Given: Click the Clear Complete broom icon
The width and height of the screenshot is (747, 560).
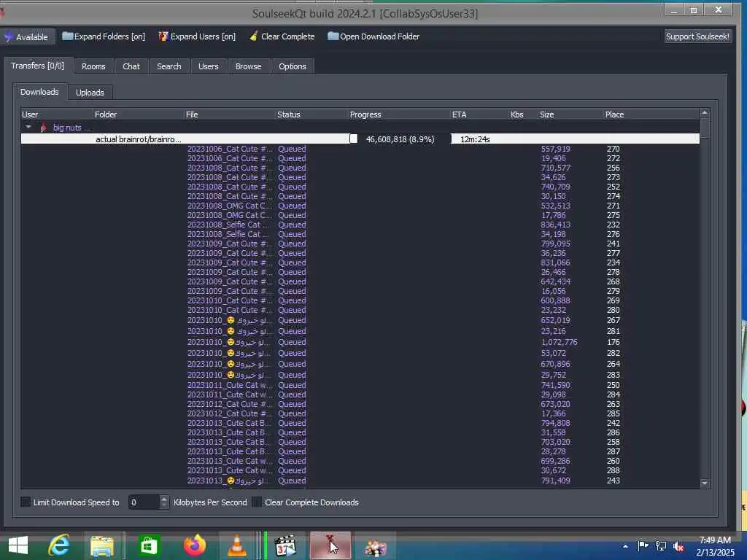Looking at the screenshot, I should click(x=254, y=36).
